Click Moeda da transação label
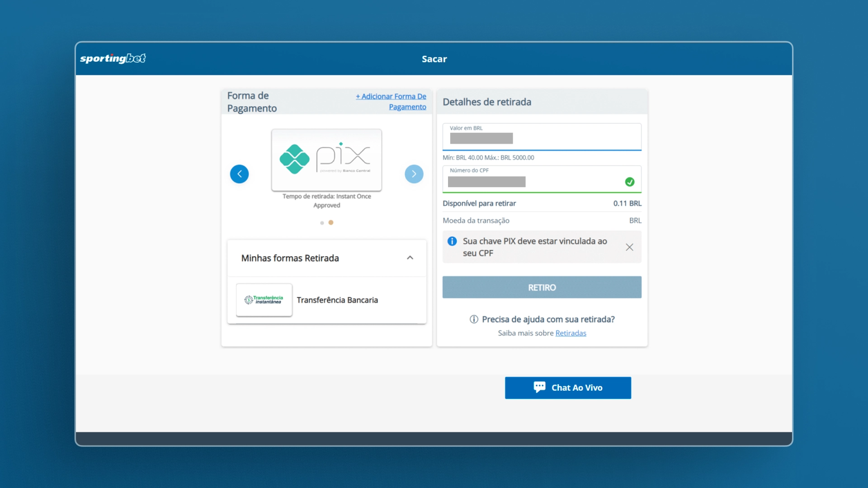Screen dimensions: 868x488 (x=476, y=221)
